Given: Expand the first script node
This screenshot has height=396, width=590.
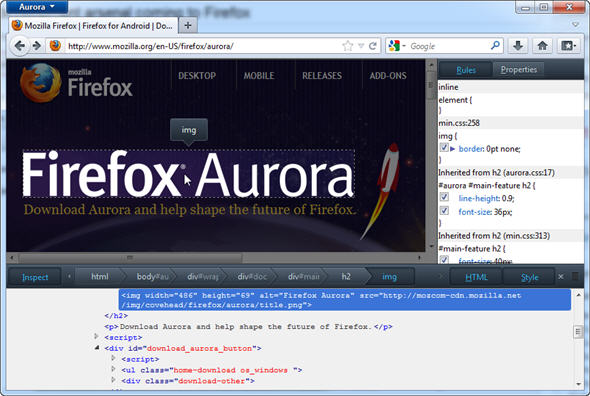Looking at the screenshot, I should click(96, 336).
